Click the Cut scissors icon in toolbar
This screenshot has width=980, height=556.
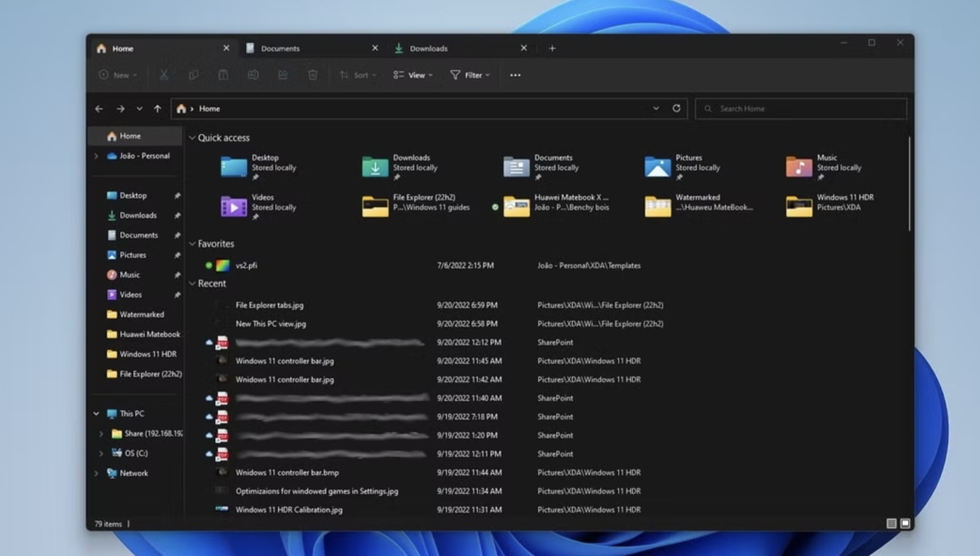pos(164,75)
